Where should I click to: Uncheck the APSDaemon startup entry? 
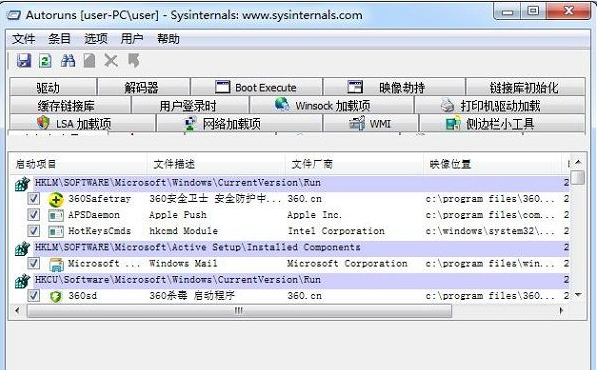(x=34, y=215)
